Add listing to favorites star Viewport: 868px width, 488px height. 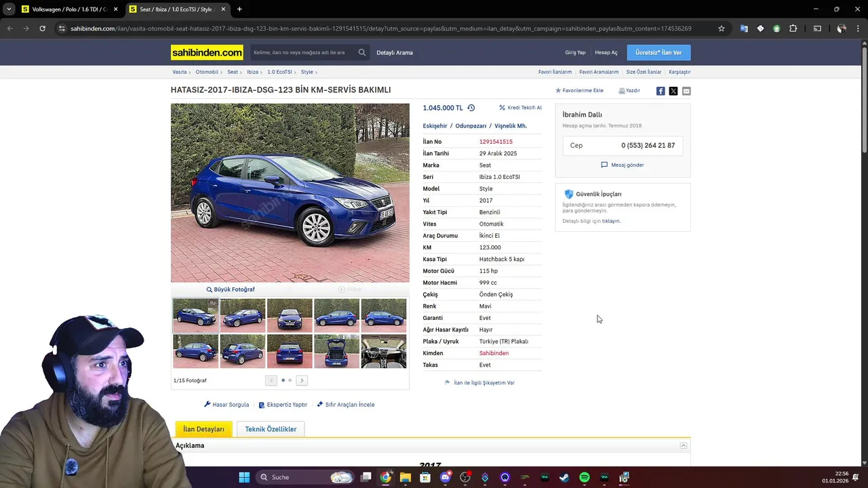click(558, 91)
